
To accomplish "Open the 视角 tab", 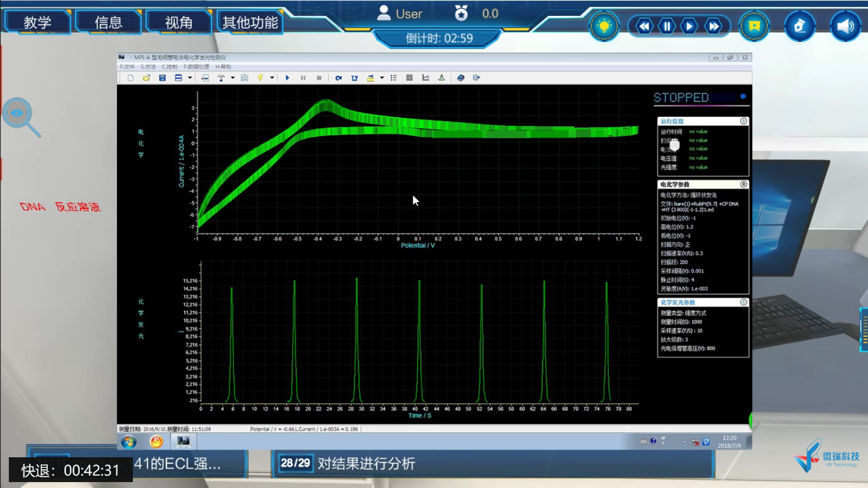I will coord(179,22).
